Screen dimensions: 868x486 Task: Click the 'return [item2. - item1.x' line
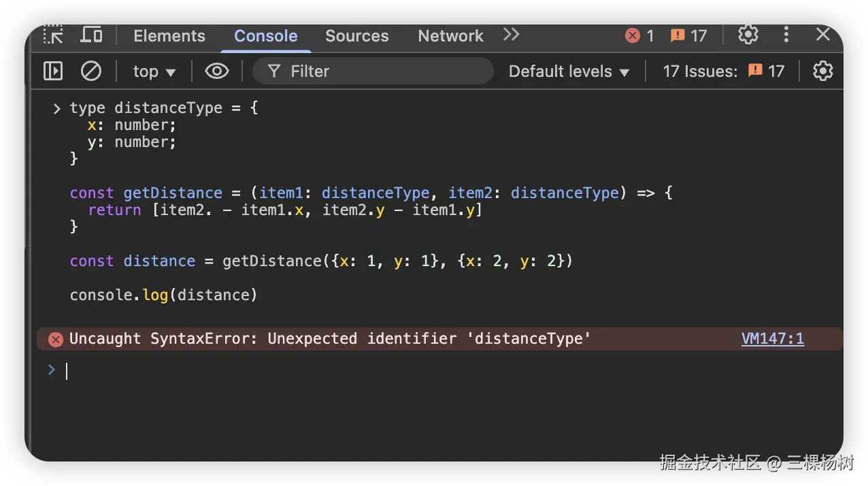point(285,210)
